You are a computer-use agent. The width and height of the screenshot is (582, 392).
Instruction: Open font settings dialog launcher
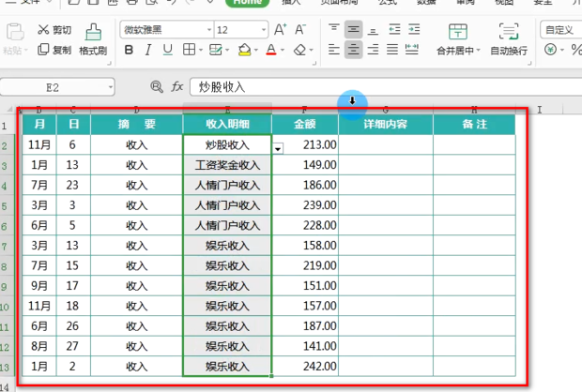point(314,64)
